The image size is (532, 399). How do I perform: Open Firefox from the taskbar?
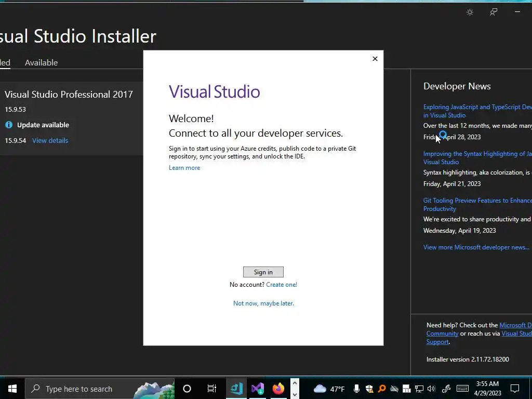tap(278, 389)
